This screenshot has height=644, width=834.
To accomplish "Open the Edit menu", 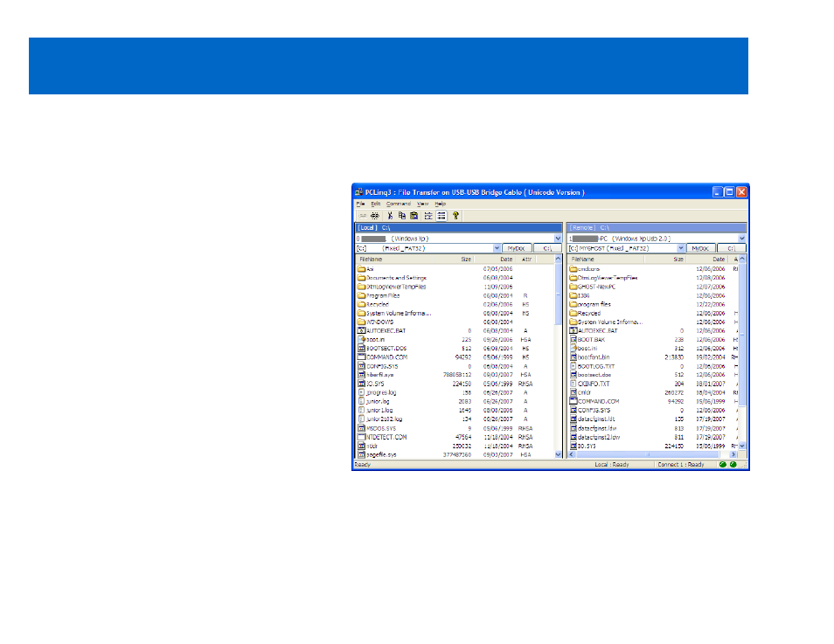I will [x=376, y=204].
